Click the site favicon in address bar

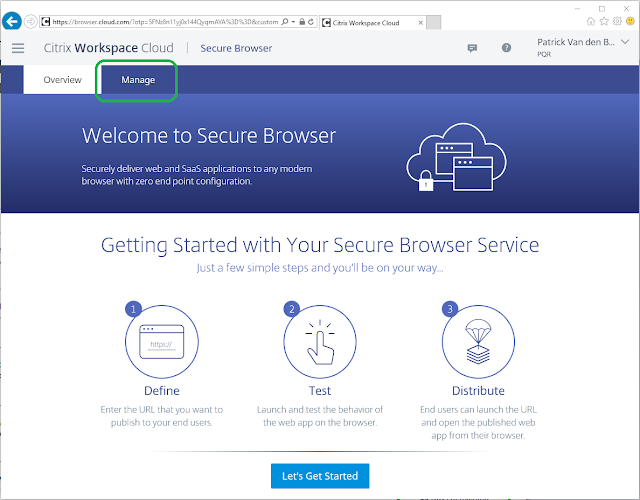pos(46,22)
